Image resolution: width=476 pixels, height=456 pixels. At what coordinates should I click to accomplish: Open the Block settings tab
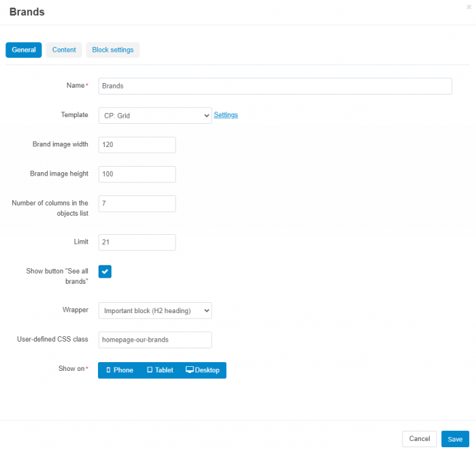point(113,50)
